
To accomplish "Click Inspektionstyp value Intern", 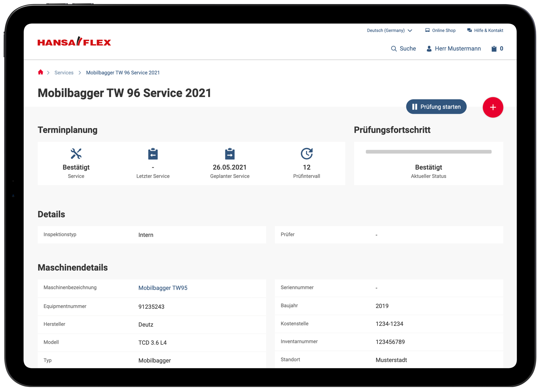I will click(x=146, y=235).
